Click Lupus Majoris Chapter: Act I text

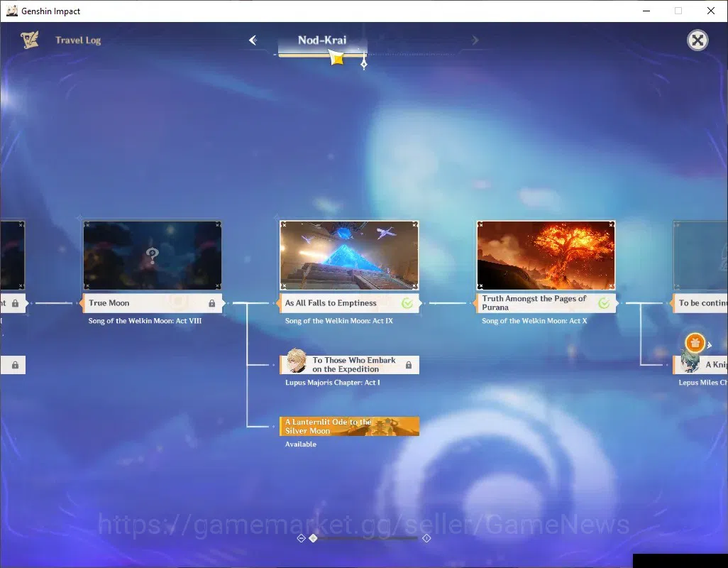(333, 383)
